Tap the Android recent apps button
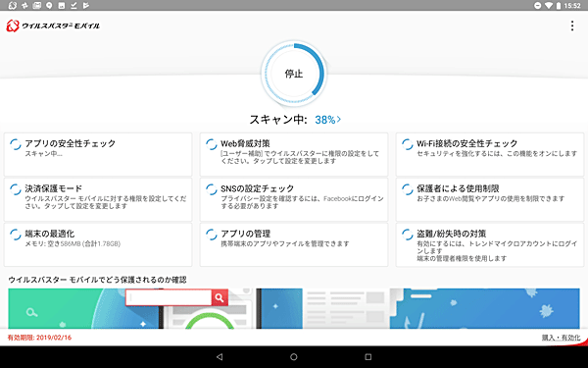 click(x=368, y=357)
